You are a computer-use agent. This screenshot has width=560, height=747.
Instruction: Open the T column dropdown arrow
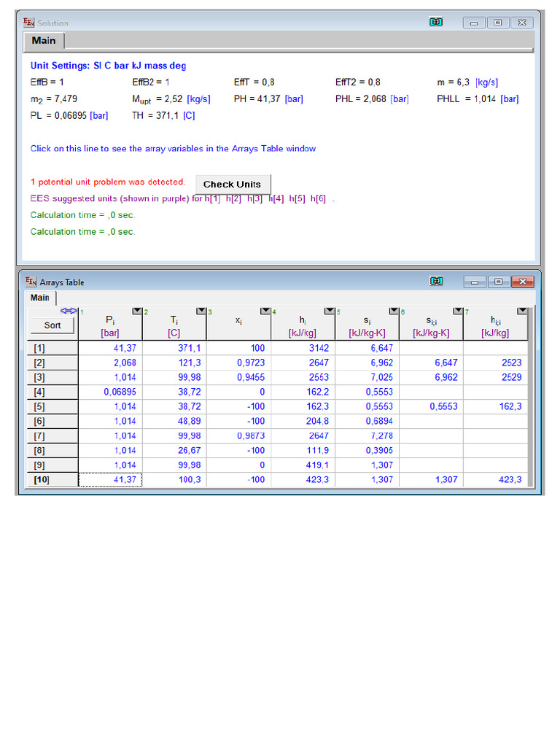click(201, 311)
